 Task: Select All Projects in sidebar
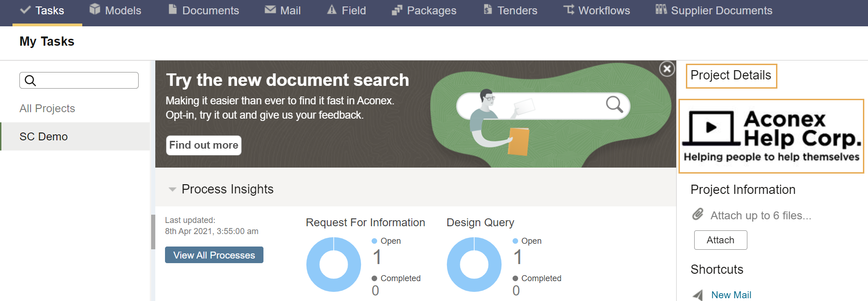coord(47,108)
